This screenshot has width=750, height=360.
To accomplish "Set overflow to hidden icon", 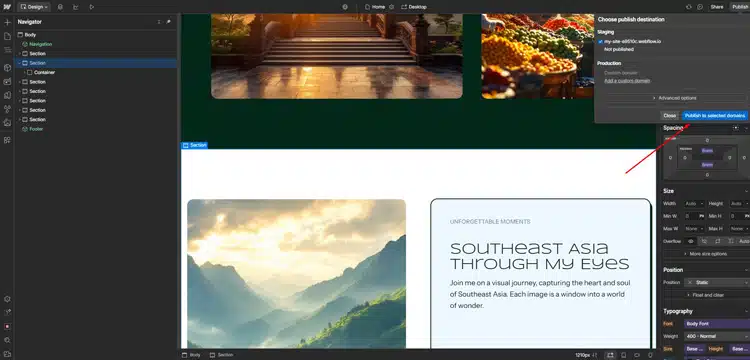I will coord(704,241).
